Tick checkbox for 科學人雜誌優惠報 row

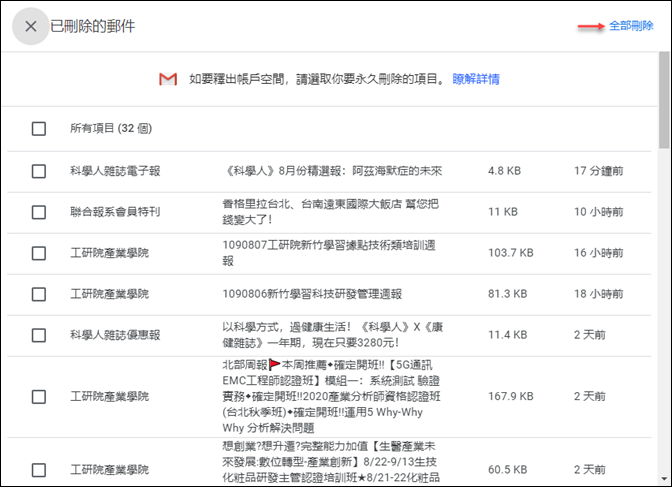pos(39,335)
